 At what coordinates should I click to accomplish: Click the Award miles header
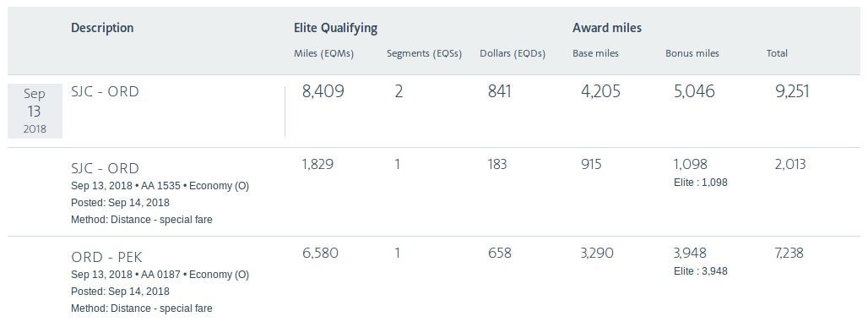tap(607, 28)
